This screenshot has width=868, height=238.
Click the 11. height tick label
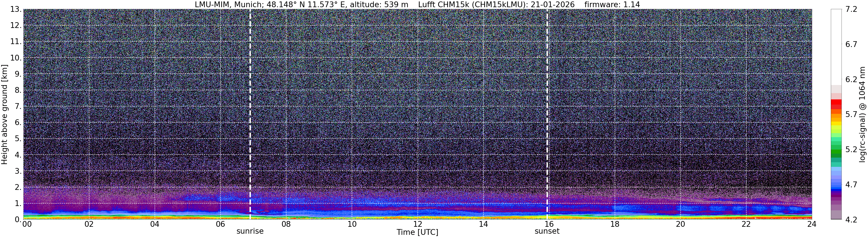click(16, 42)
